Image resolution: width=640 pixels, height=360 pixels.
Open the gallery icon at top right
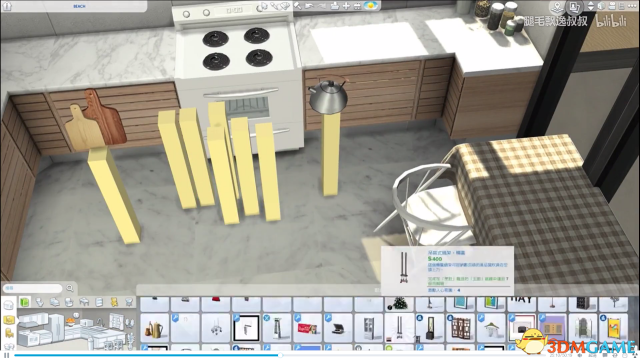[x=575, y=7]
